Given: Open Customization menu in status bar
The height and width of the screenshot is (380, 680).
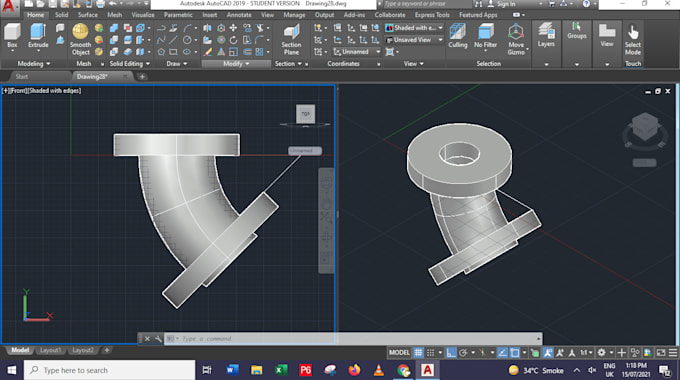Looking at the screenshot, I should [673, 353].
